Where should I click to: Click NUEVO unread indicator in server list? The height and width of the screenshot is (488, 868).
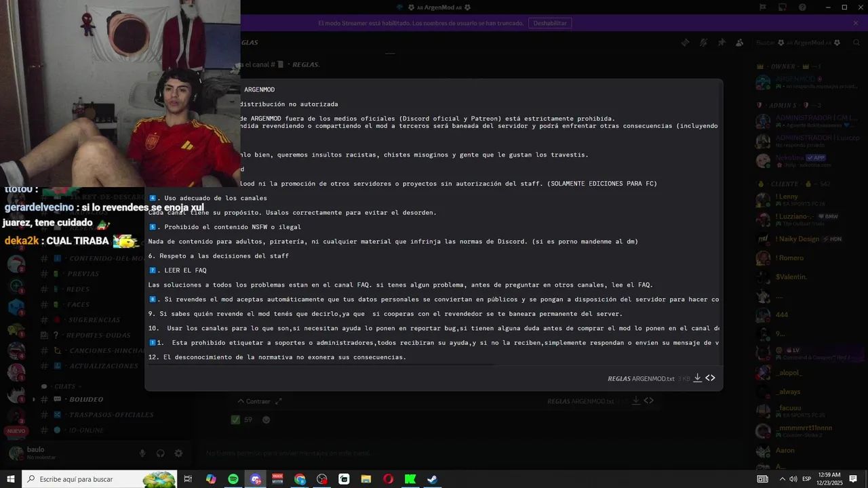(x=16, y=431)
